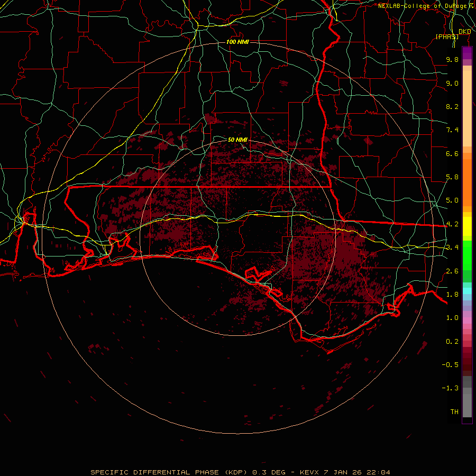Pick the peach band on the color scale
Viewport: 476px width, 476px height.
pos(467,108)
